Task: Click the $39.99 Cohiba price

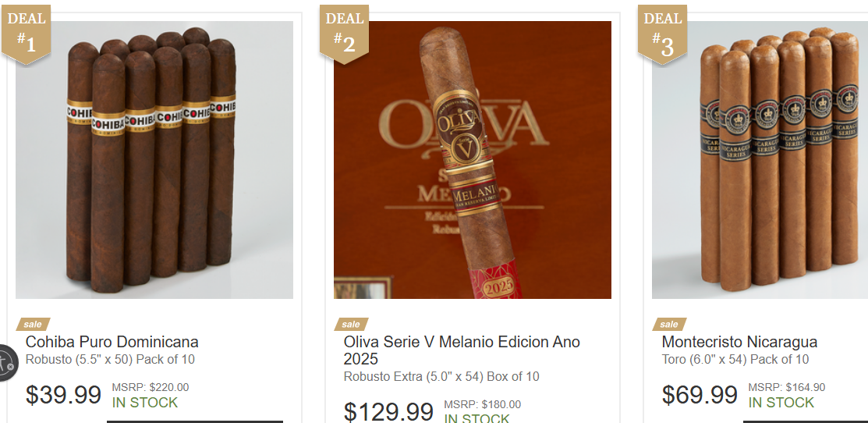Action: pos(64,395)
